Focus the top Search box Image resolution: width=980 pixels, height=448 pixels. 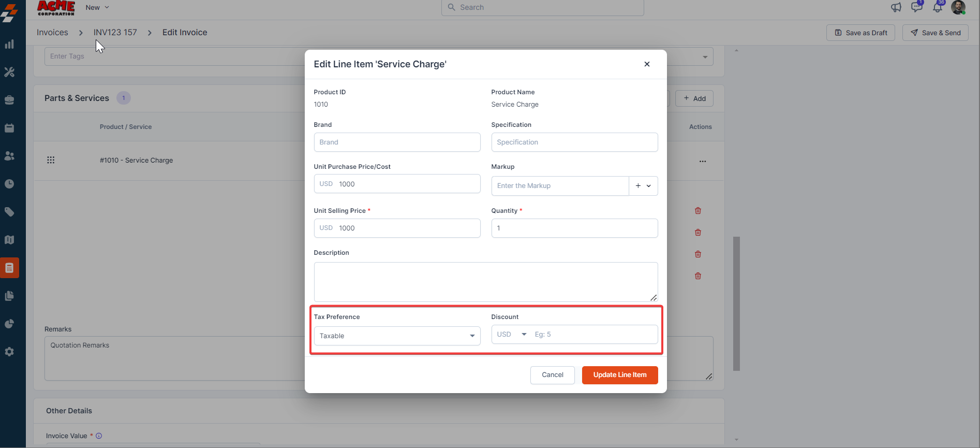pyautogui.click(x=542, y=7)
